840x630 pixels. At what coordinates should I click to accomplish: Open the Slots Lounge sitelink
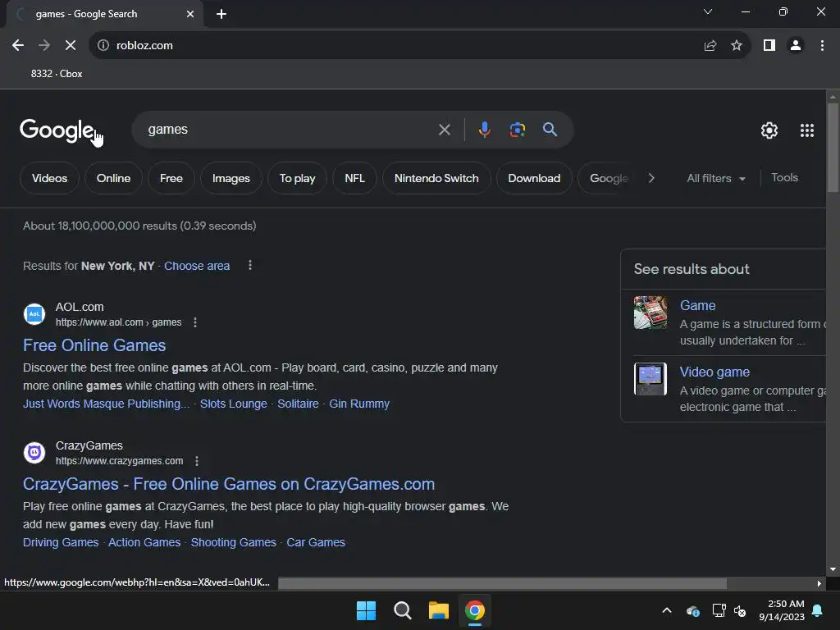tap(234, 404)
